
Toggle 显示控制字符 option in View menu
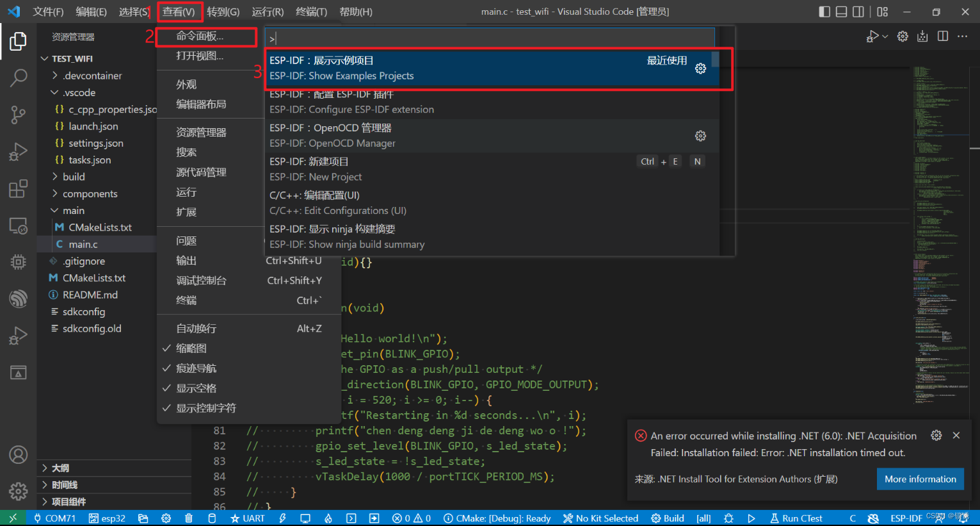pyautogui.click(x=249, y=408)
